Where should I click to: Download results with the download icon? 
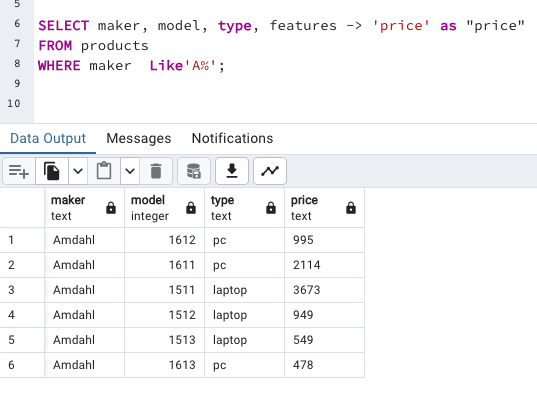(232, 171)
